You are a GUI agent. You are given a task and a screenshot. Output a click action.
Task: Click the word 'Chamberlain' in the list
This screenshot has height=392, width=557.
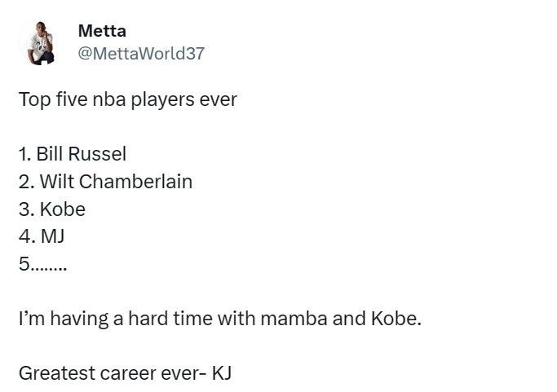tap(135, 182)
